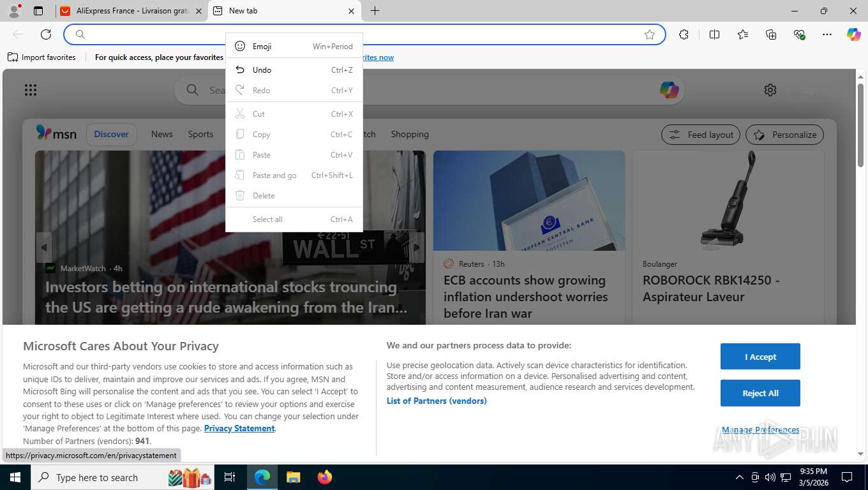868x490 pixels.
Task: Select Paste in context menu
Action: coord(294,155)
